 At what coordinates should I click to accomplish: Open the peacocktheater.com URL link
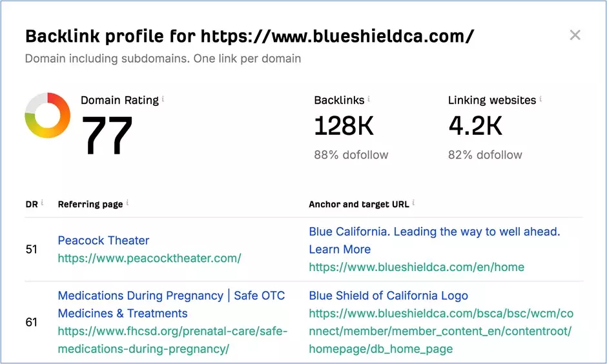pos(149,258)
